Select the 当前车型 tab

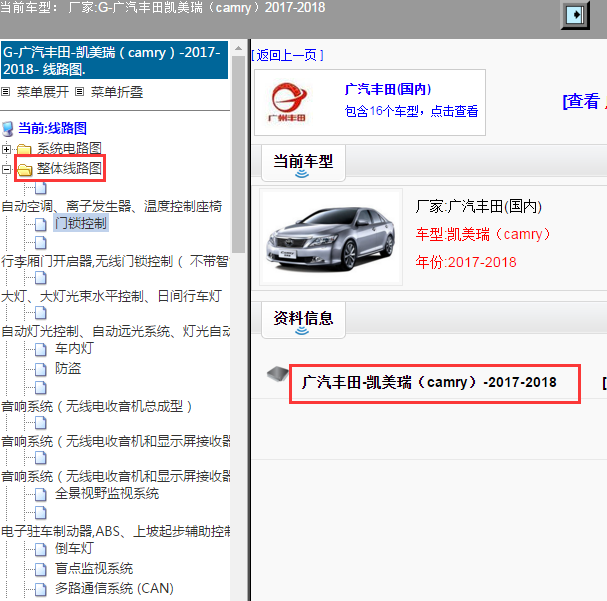point(303,163)
